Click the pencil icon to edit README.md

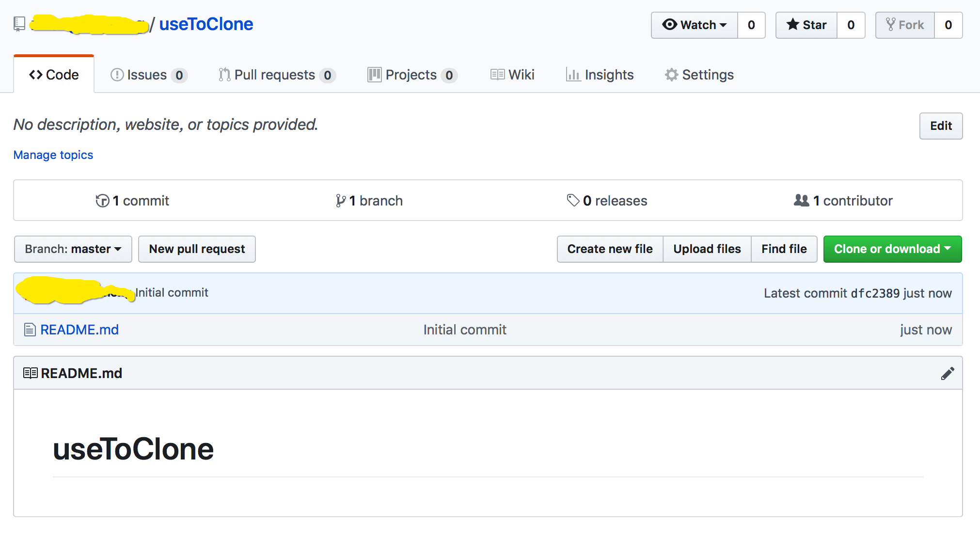click(947, 373)
